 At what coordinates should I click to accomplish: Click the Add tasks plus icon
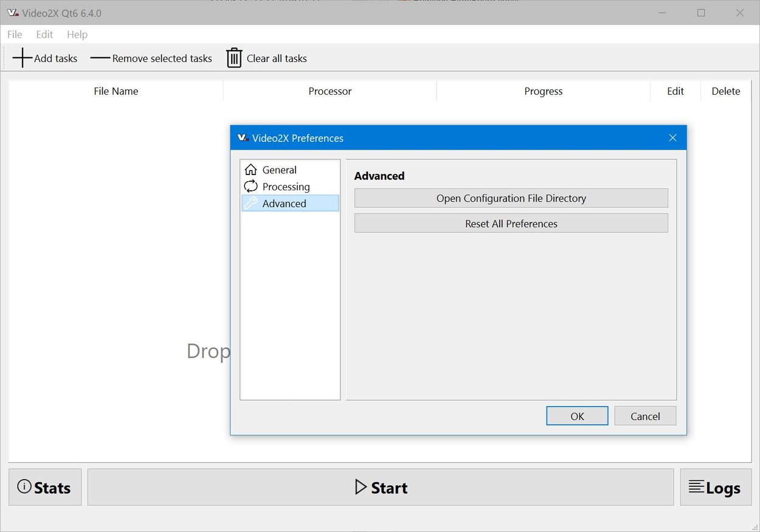tap(22, 58)
